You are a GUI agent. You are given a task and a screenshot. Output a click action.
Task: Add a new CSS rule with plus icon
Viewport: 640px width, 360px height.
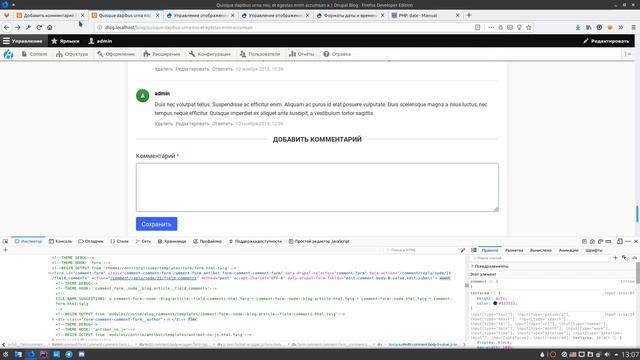(615, 258)
